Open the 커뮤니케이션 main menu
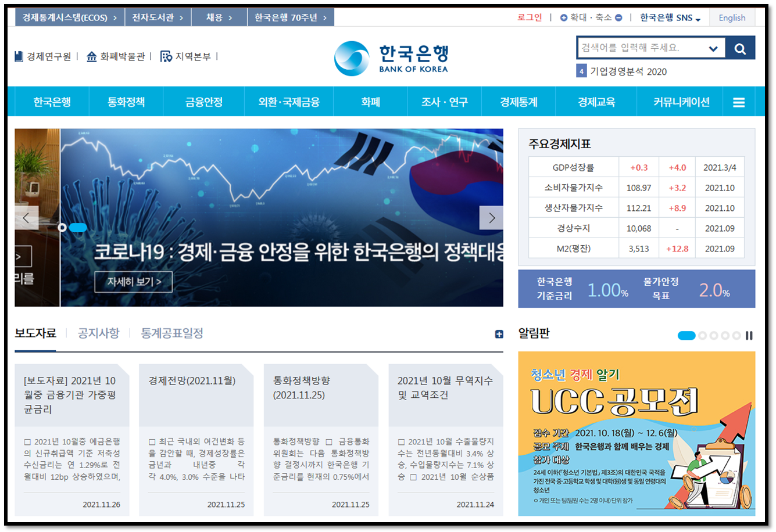The width and height of the screenshot is (776, 532). [x=681, y=102]
